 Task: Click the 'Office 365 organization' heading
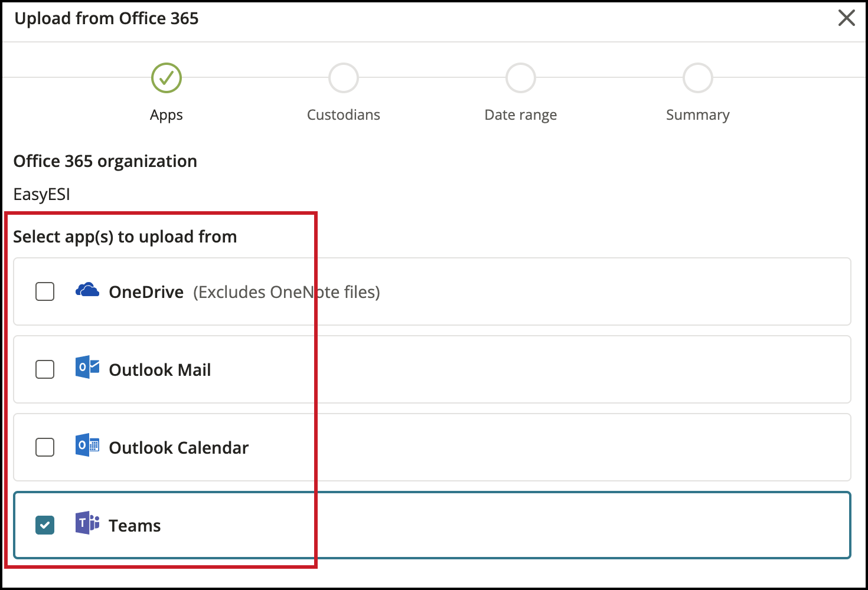click(x=105, y=161)
